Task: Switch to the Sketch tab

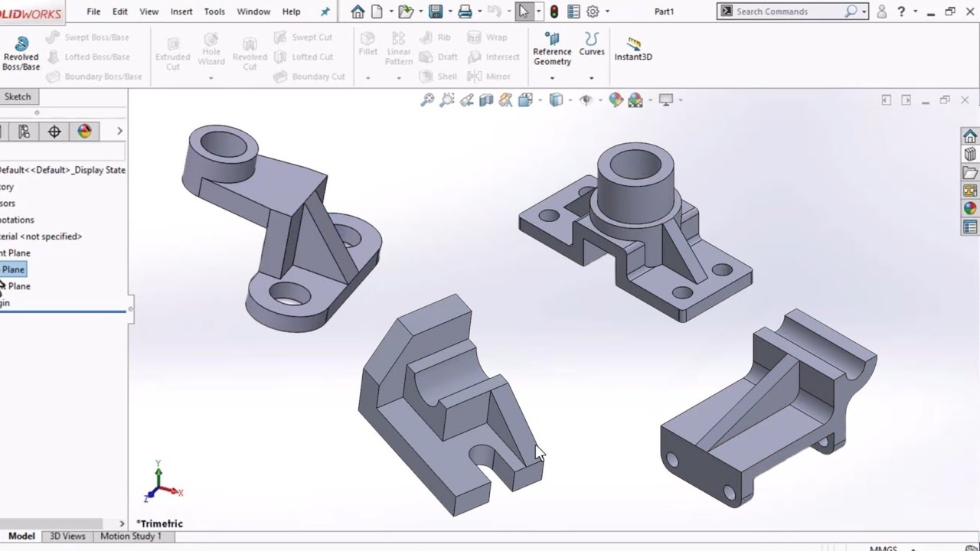Action: pyautogui.click(x=18, y=96)
